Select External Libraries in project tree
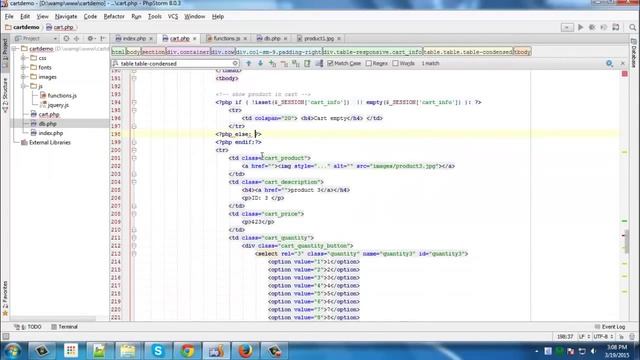This screenshot has height=360, width=640. pyautogui.click(x=50, y=142)
